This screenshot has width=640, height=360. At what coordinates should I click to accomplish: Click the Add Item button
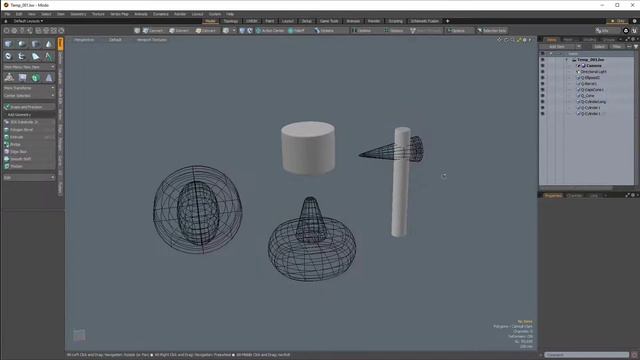[557, 47]
